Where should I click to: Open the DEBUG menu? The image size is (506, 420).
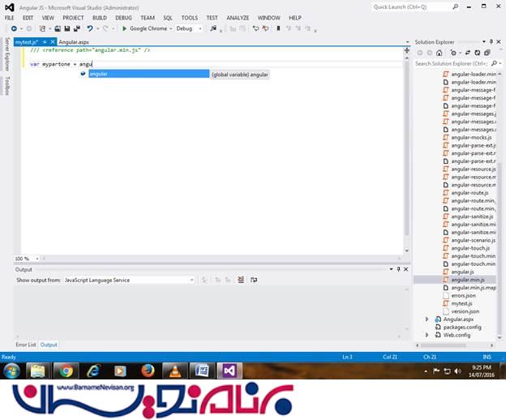pyautogui.click(x=123, y=17)
